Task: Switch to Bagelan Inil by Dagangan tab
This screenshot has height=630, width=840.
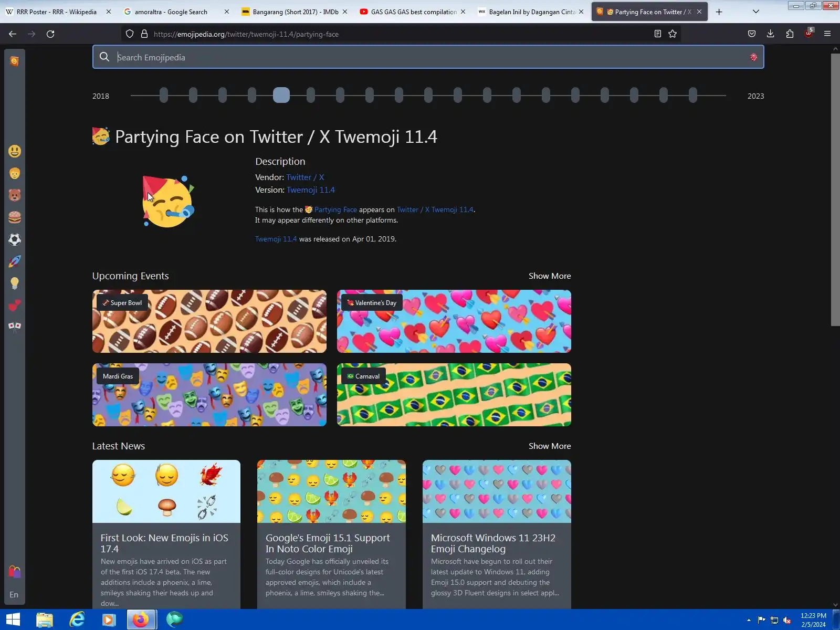Action: tap(532, 12)
